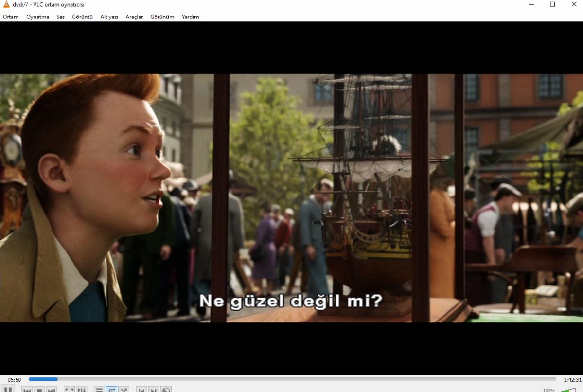Viewport: 583px width, 392px height.
Task: Show the playlist panel
Action: (99, 390)
